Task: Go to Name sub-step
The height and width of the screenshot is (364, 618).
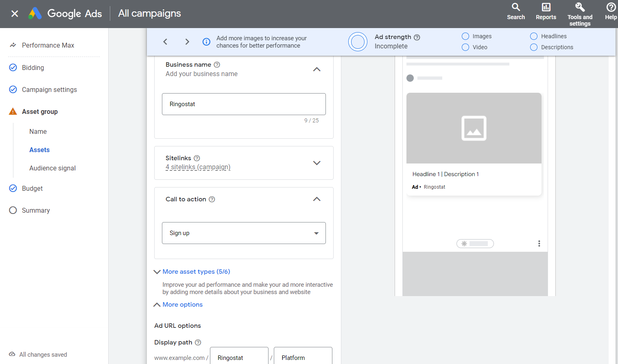Action: click(38, 131)
